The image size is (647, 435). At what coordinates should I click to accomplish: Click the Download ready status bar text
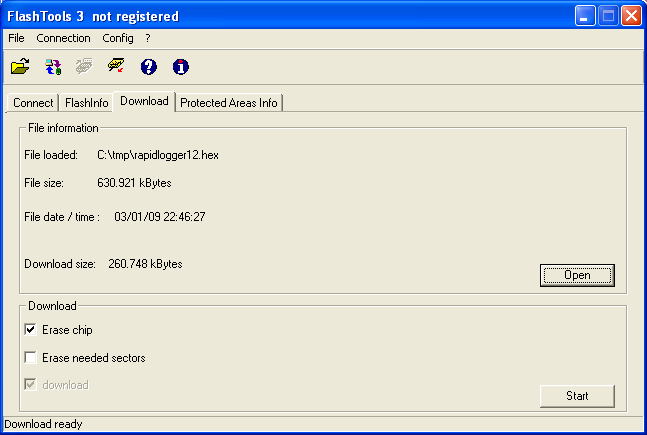coord(43,424)
